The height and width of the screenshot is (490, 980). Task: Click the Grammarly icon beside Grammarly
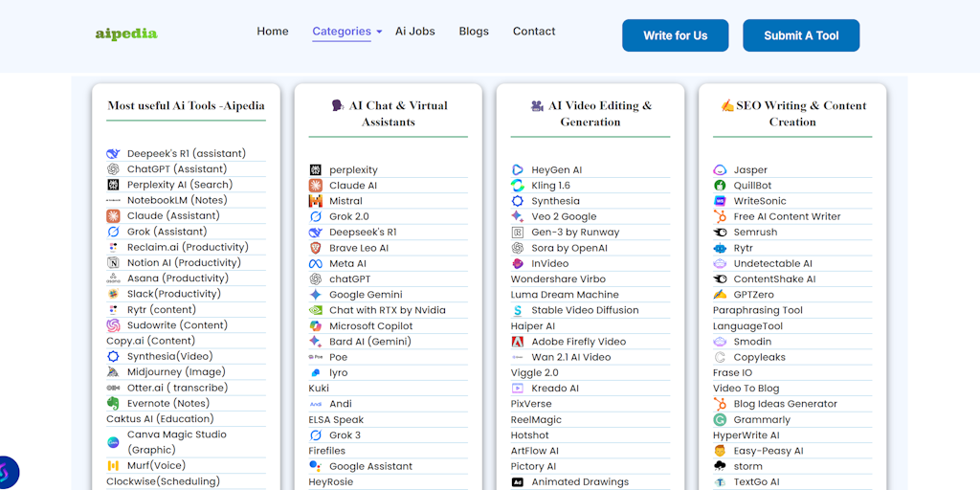tap(720, 420)
